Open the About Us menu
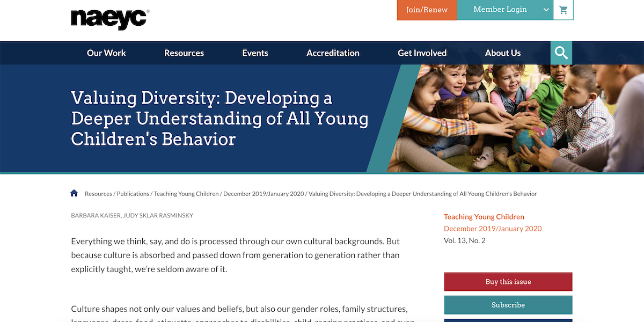This screenshot has width=644, height=322. [502, 53]
